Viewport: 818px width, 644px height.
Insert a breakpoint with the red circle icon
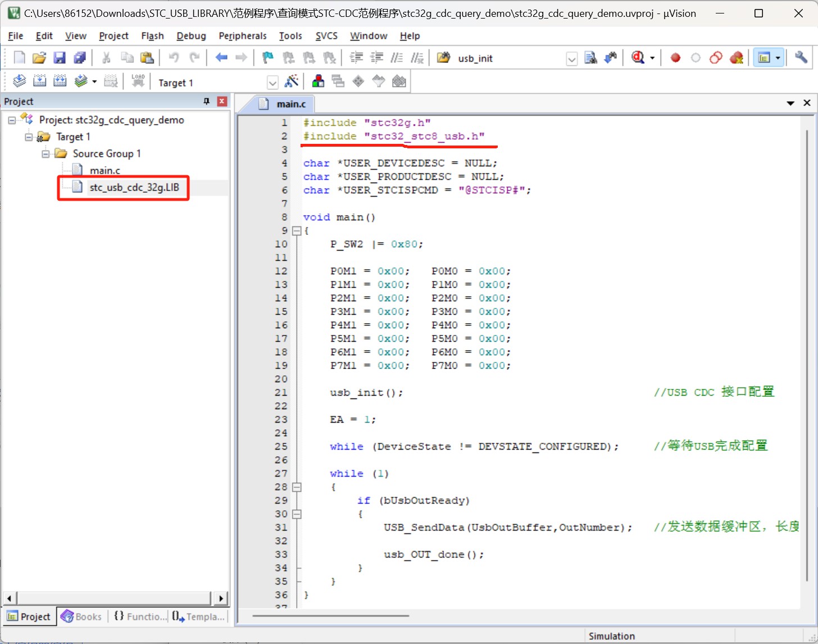point(675,58)
